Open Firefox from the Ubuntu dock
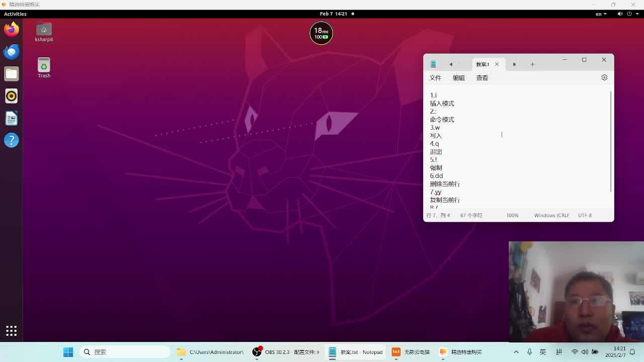Image resolution: width=644 pixels, height=362 pixels. 11,29
